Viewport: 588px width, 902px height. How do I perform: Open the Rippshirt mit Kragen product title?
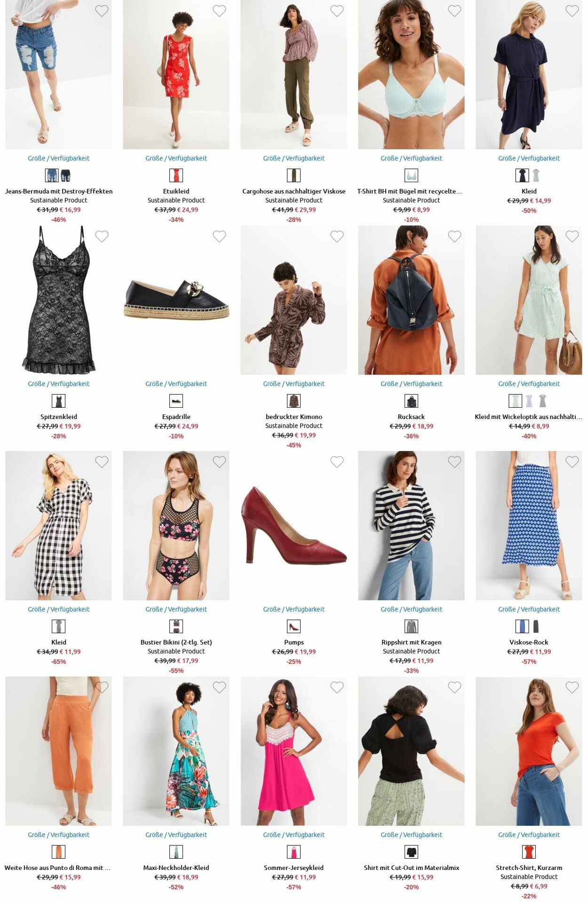point(411,642)
